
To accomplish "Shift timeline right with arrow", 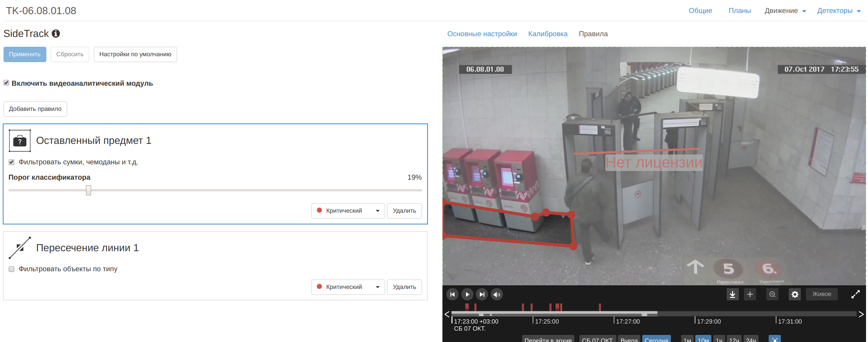I will pyautogui.click(x=861, y=314).
